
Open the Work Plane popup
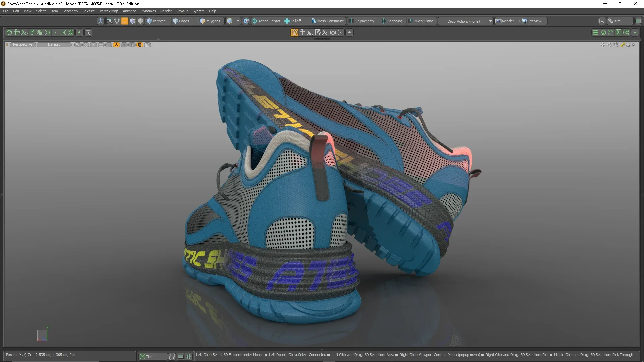[x=421, y=21]
